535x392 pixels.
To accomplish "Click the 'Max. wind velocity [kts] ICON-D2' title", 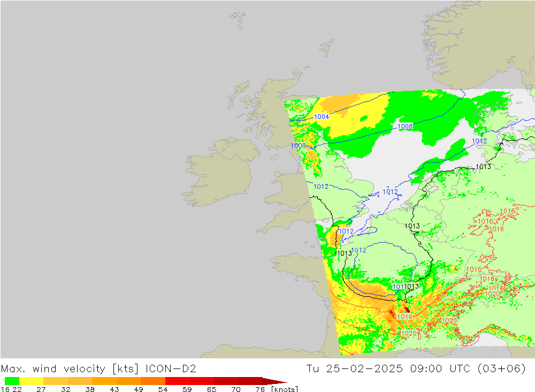I will click(98, 369).
